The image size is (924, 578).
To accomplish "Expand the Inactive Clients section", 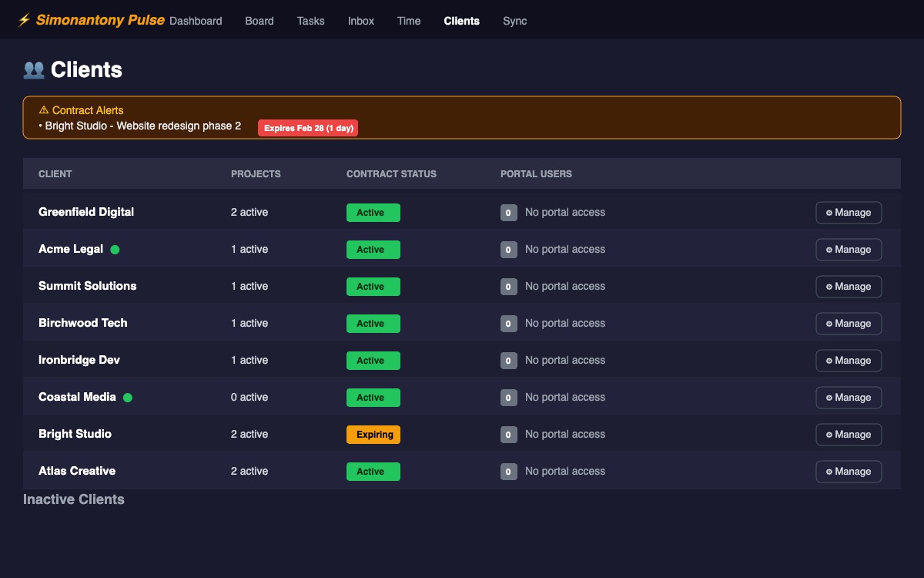I will point(74,499).
